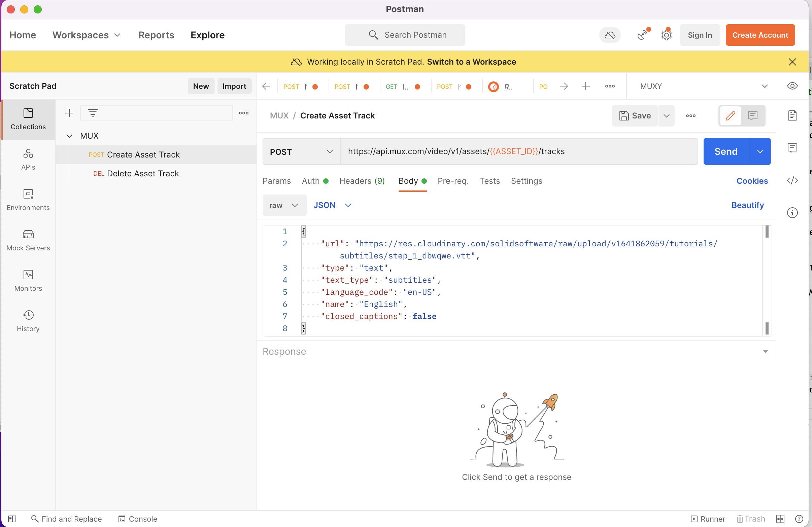Switch to the Headers tab
Screen dimensions: 812x527
pyautogui.click(x=362, y=181)
